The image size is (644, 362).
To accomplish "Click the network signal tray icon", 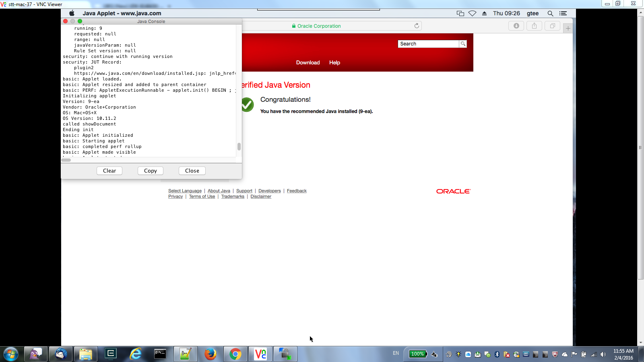I will (594, 354).
